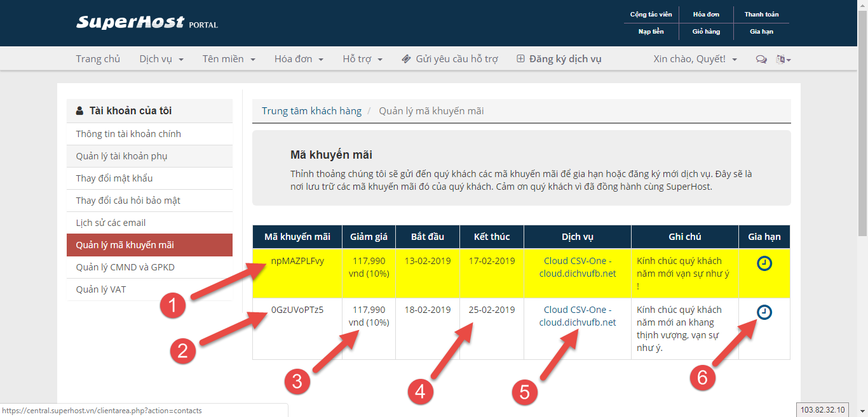Click the clock renew icon in yellow row
868x417 pixels.
point(764,263)
